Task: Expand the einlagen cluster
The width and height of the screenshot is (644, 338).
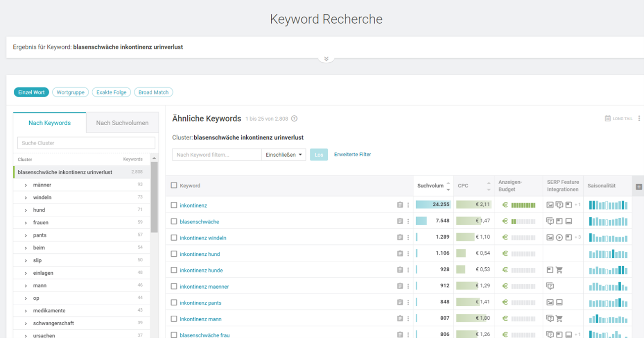Action: (x=26, y=273)
